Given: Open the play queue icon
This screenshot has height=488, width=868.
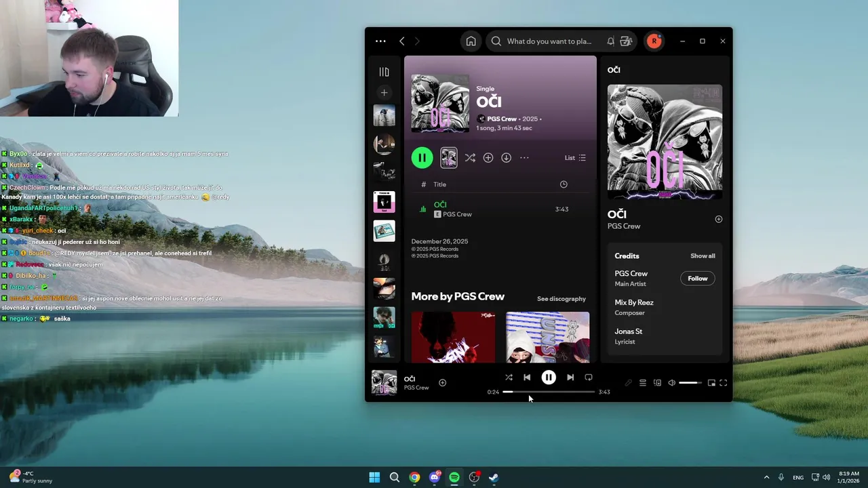Looking at the screenshot, I should click(x=643, y=383).
